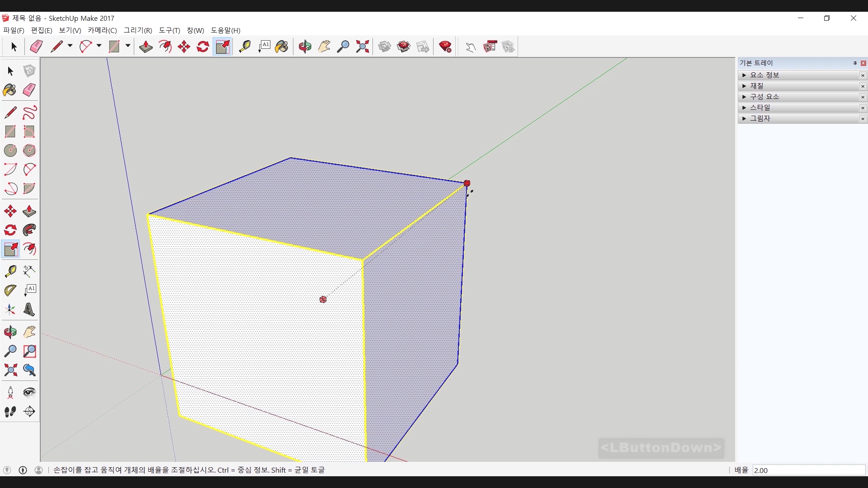Close the 그림자 panel
Screen dimensions: 868x488
point(863,119)
